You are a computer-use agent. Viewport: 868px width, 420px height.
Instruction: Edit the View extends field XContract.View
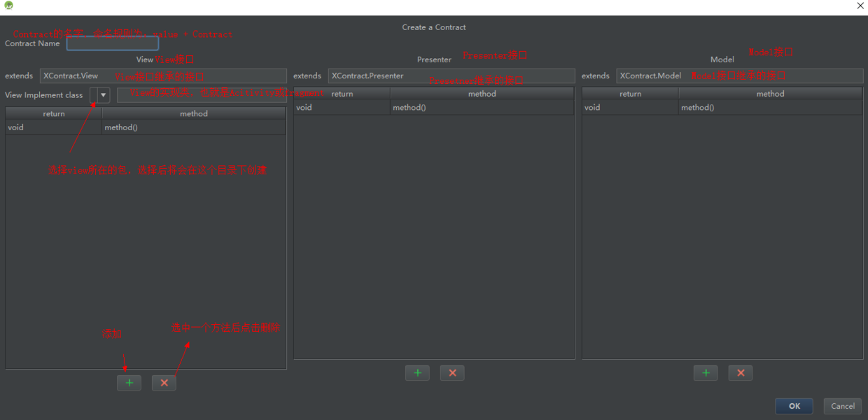[x=163, y=76]
